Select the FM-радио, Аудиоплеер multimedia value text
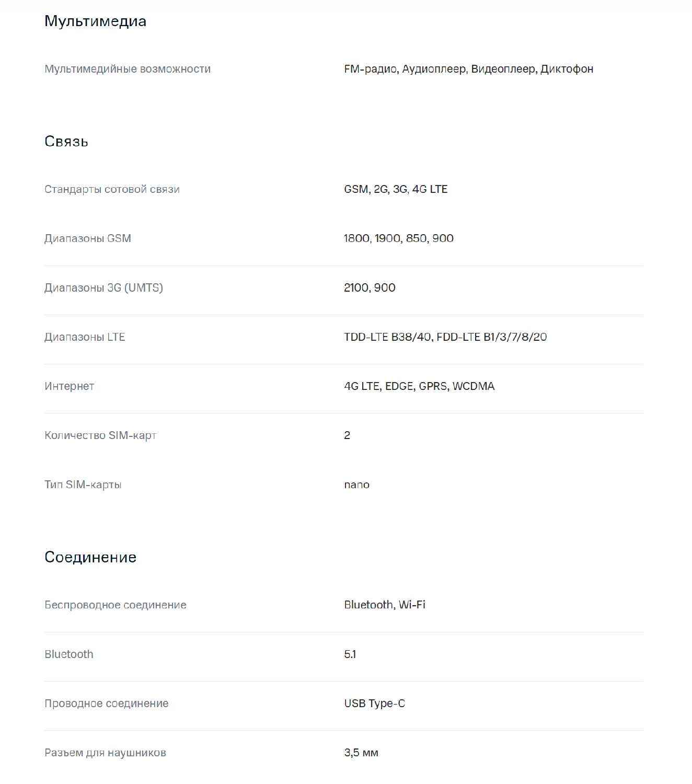 pyautogui.click(x=468, y=69)
